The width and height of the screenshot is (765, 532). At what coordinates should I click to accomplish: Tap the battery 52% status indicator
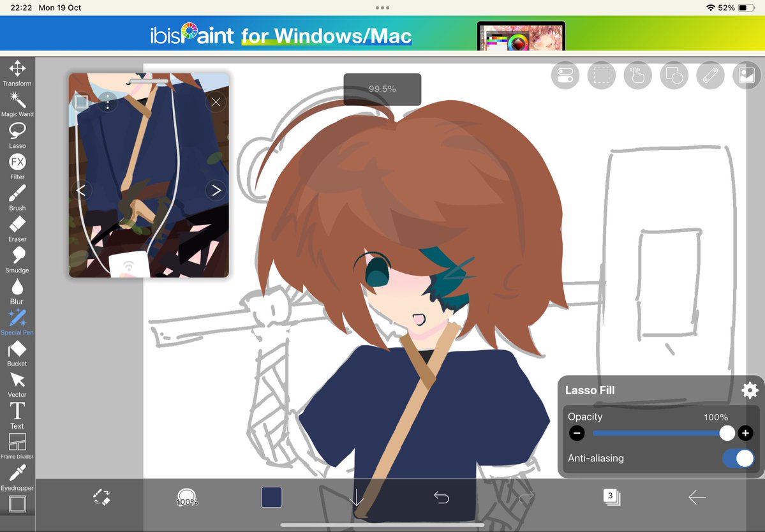click(736, 8)
